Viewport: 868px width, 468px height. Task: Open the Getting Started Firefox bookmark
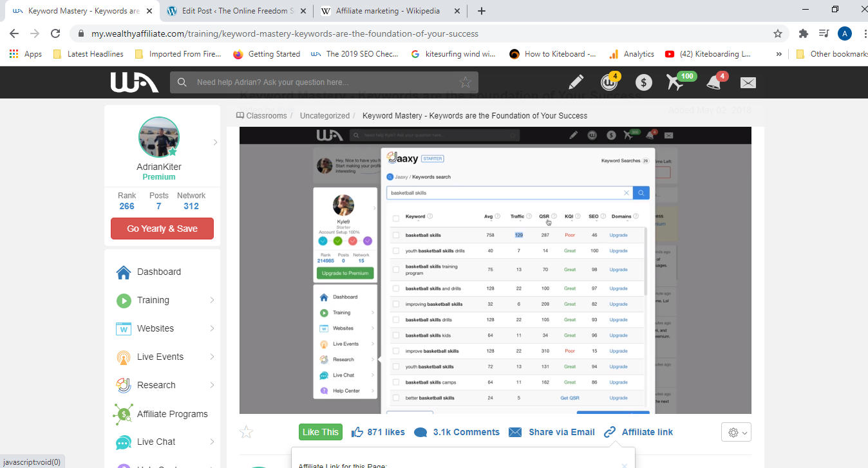[267, 54]
